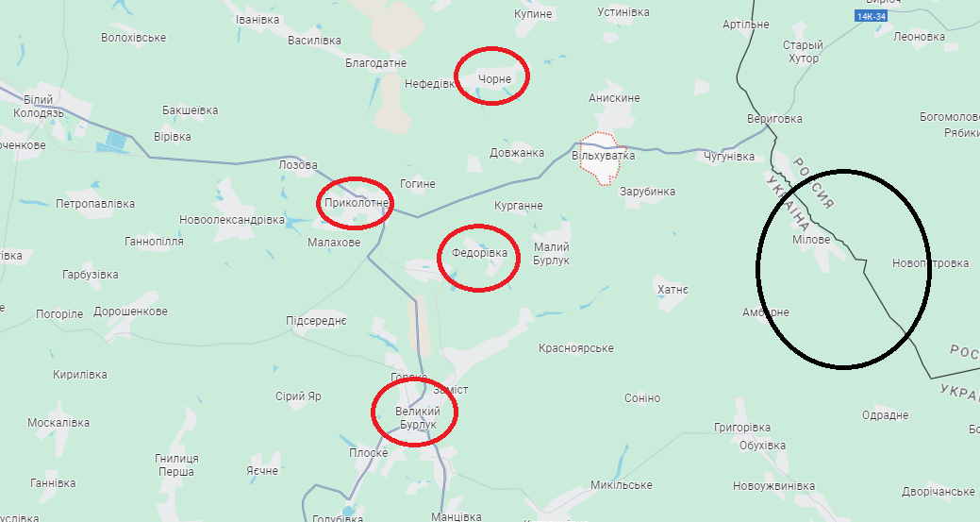This screenshot has width=980, height=522.
Task: Click the 14K-34 road shield badge
Action: click(872, 16)
